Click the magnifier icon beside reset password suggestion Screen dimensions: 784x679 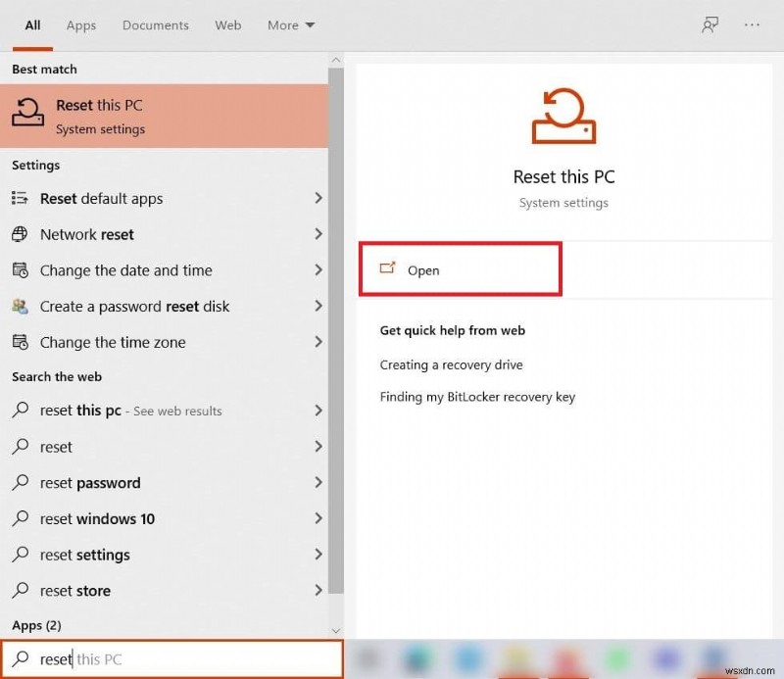(22, 483)
